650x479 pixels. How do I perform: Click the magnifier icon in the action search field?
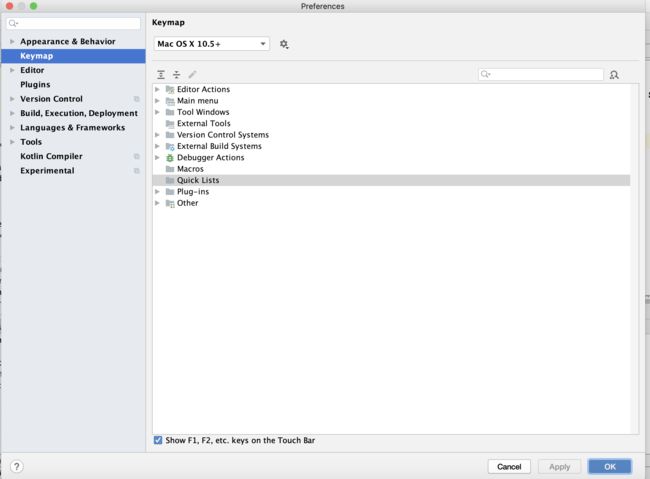coord(485,74)
